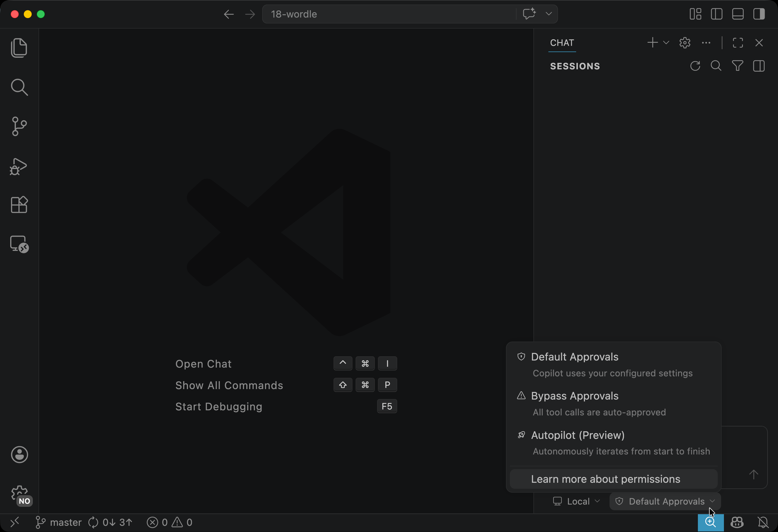Open the Run and Debug view
This screenshot has width=778, height=532.
(x=18, y=166)
